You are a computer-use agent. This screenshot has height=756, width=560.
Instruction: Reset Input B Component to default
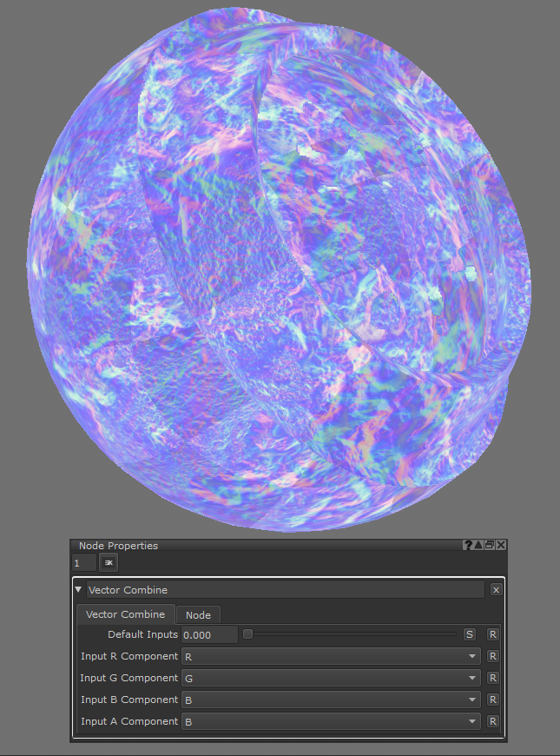point(492,700)
